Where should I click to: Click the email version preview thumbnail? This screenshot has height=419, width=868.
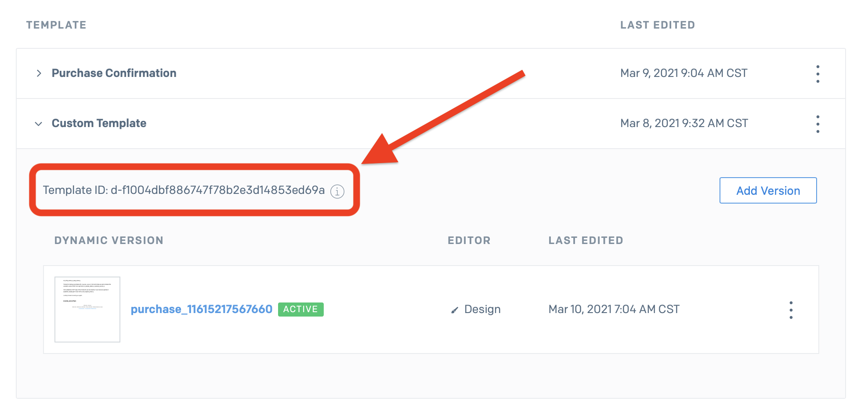coord(87,309)
